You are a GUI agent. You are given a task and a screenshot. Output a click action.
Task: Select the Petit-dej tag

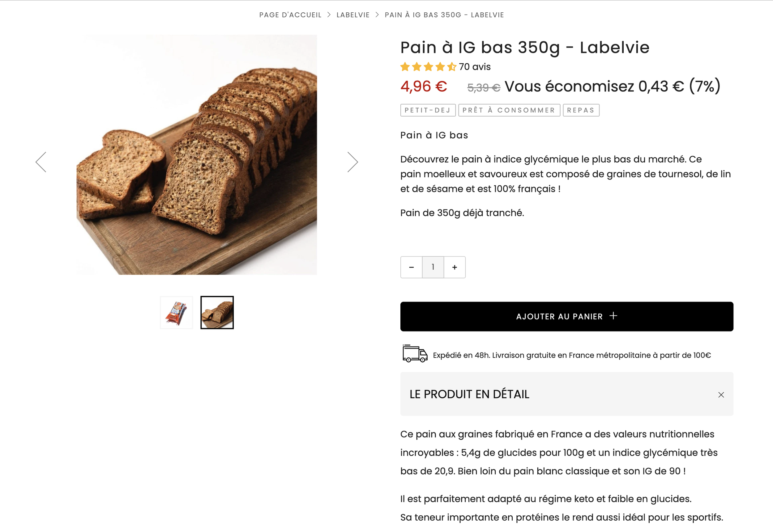[x=428, y=110]
